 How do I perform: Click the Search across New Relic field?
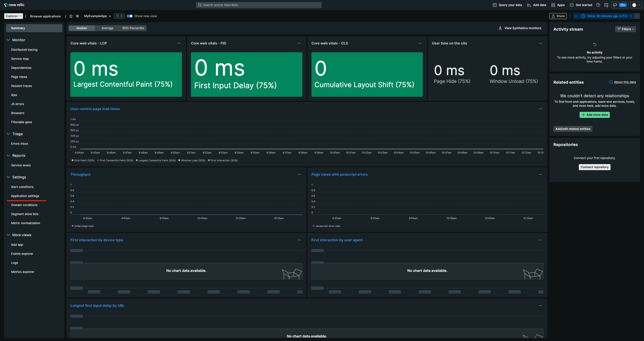pyautogui.click(x=259, y=5)
